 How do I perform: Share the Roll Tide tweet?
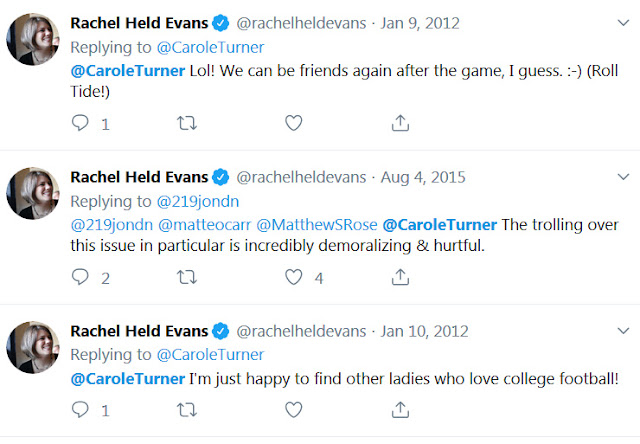(x=400, y=123)
